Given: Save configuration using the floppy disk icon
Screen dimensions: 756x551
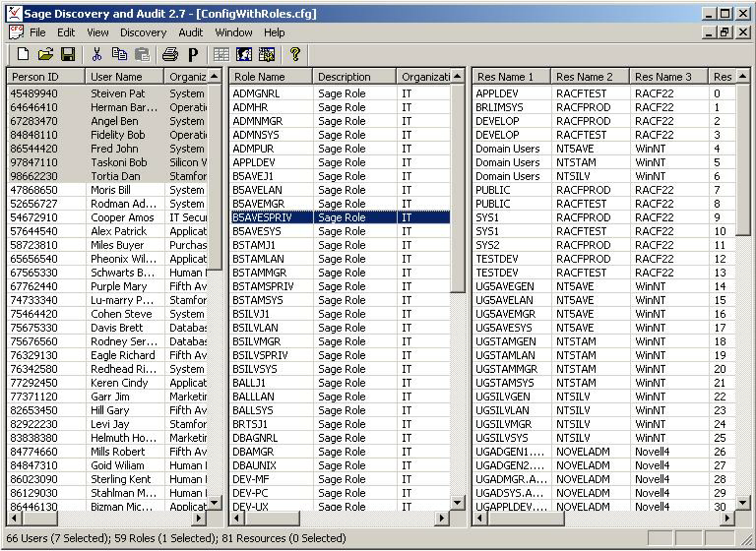Looking at the screenshot, I should (x=68, y=54).
